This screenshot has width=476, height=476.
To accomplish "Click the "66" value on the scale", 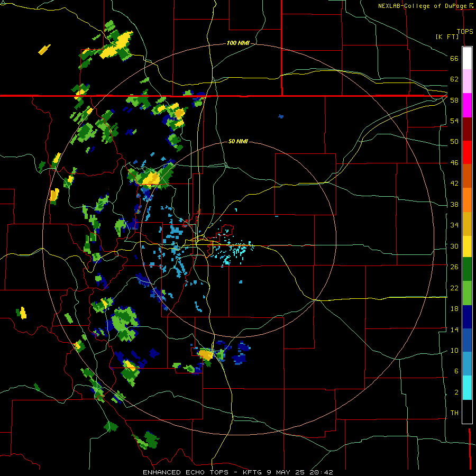I will [454, 58].
